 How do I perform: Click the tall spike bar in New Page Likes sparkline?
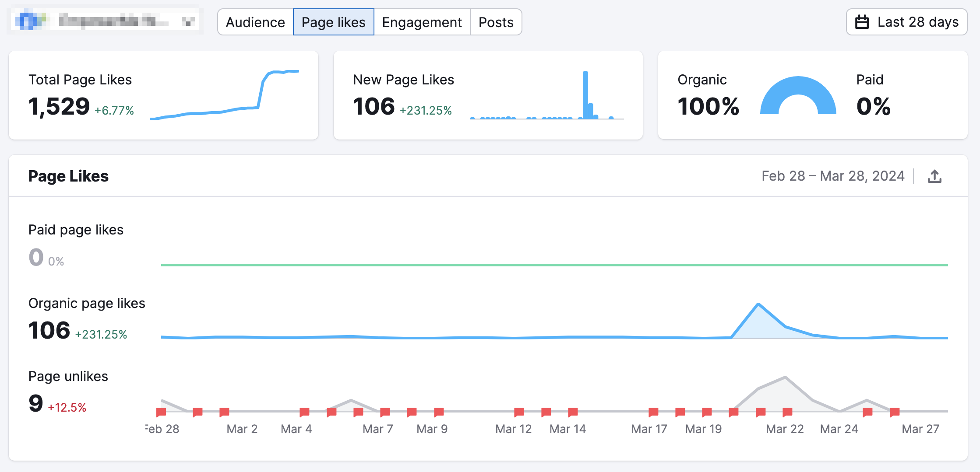pos(585,95)
